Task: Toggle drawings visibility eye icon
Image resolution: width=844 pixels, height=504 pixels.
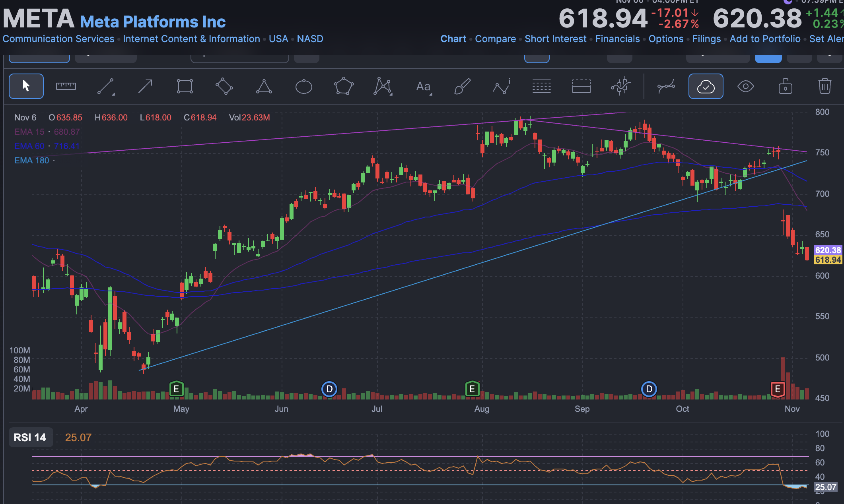Action: pos(745,86)
